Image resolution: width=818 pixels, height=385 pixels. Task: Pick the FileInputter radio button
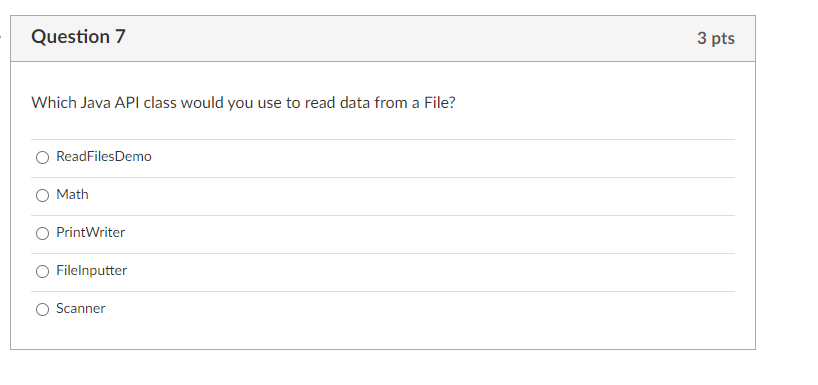coord(42,271)
